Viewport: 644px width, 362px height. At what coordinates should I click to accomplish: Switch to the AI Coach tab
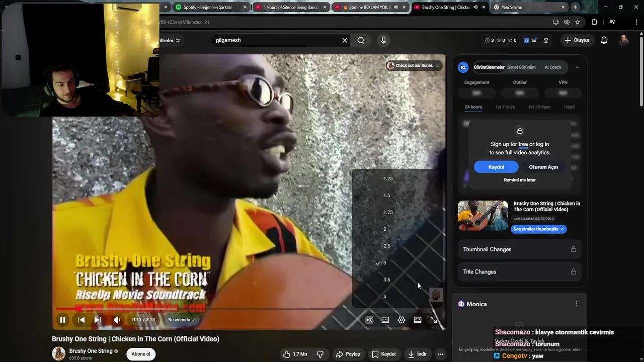tap(552, 67)
